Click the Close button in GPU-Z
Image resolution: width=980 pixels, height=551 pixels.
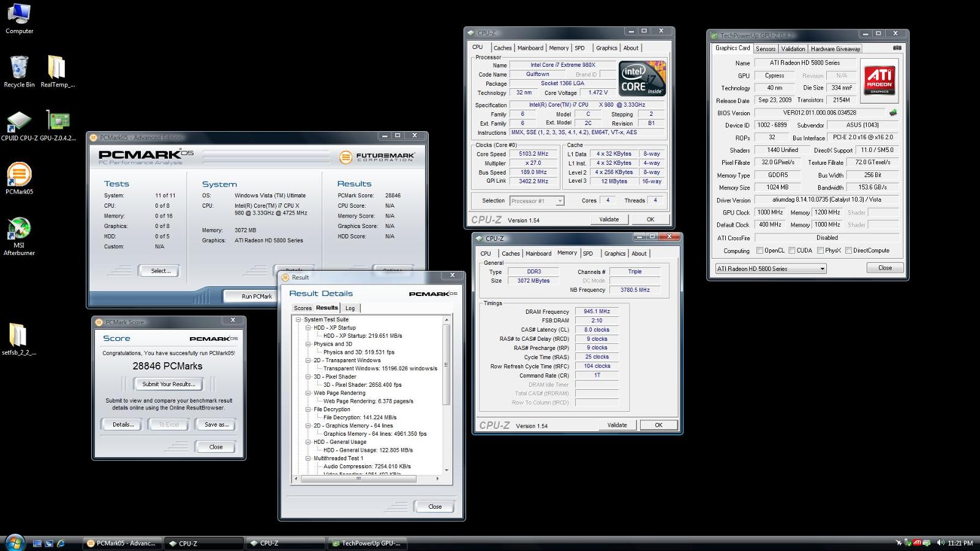(885, 268)
